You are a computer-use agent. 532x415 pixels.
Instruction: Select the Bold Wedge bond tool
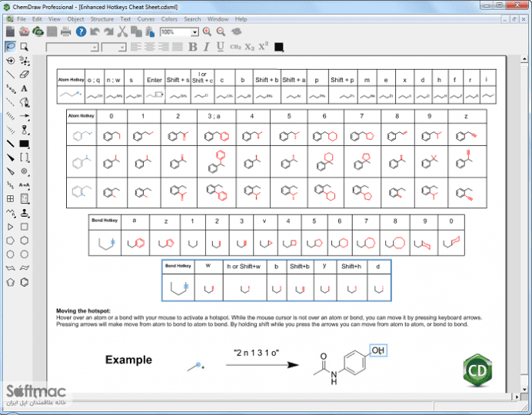pos(11,158)
